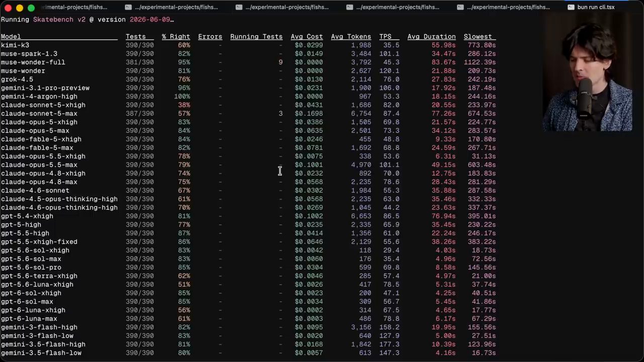
Task: Click the "Model" column header
Action: coord(11,37)
